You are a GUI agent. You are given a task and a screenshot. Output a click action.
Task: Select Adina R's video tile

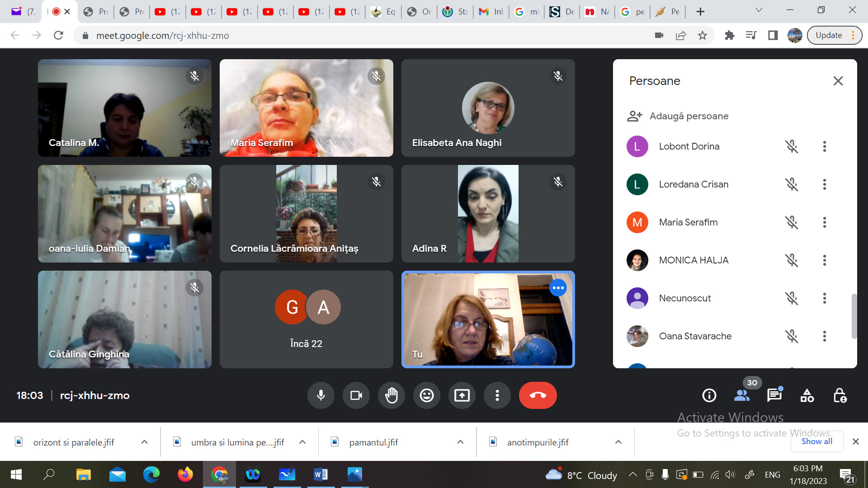click(488, 214)
